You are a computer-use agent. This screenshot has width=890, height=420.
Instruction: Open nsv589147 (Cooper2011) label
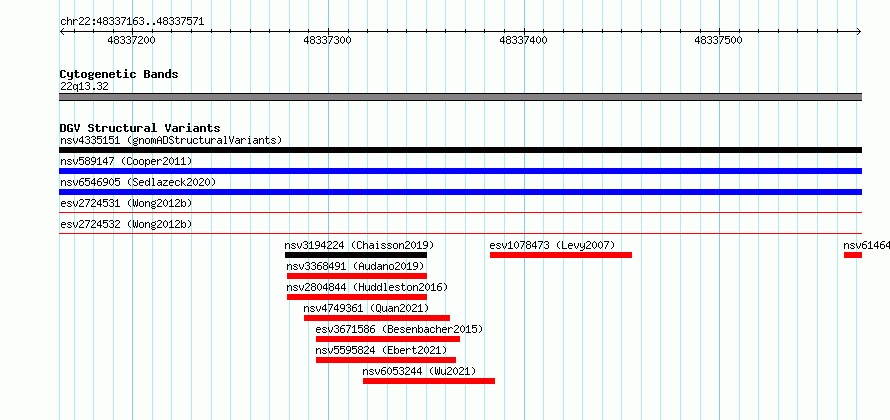(126, 162)
